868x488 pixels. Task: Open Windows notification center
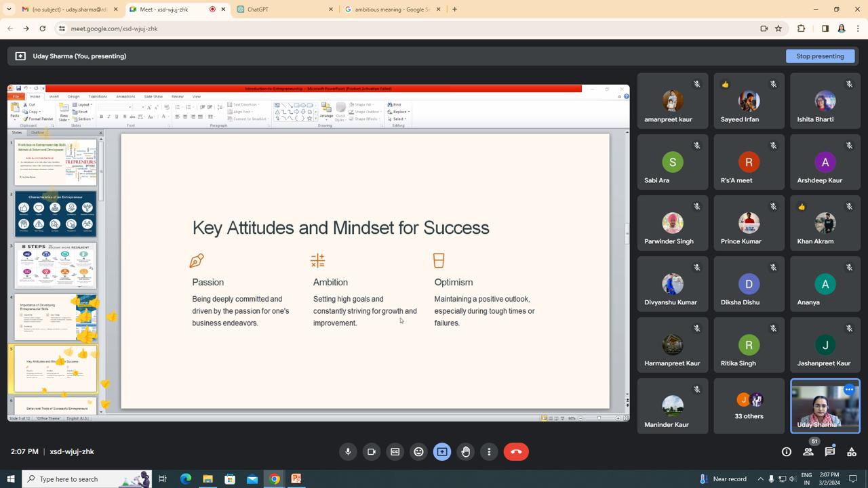pos(853,479)
